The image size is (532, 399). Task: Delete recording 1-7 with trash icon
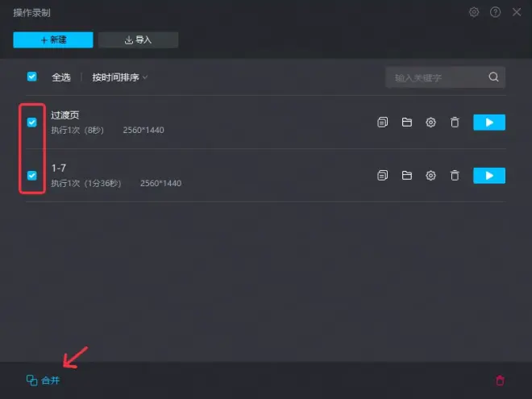click(x=455, y=176)
